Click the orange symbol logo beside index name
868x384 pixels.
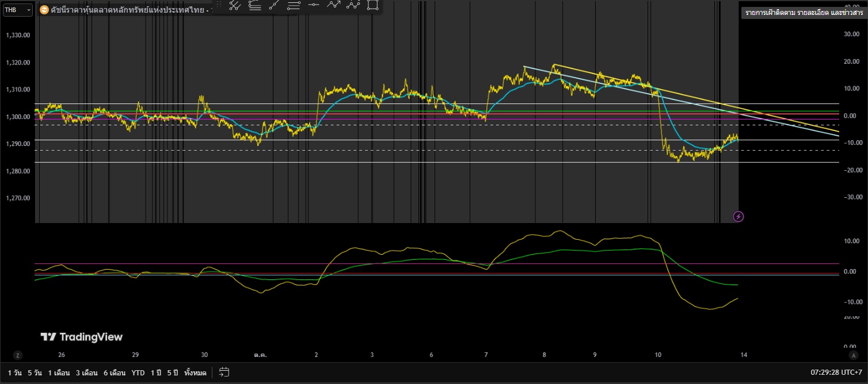click(x=44, y=10)
